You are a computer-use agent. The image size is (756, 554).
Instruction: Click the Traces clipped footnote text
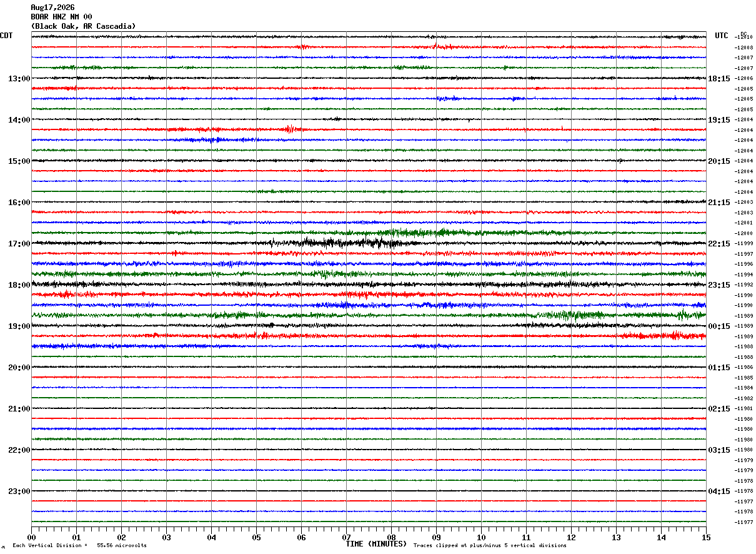(x=490, y=545)
